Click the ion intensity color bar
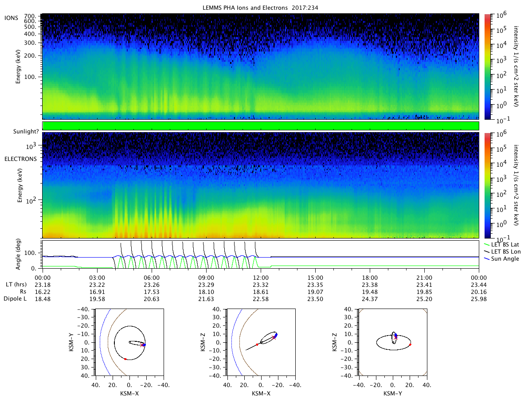532x399 pixels. click(x=487, y=66)
